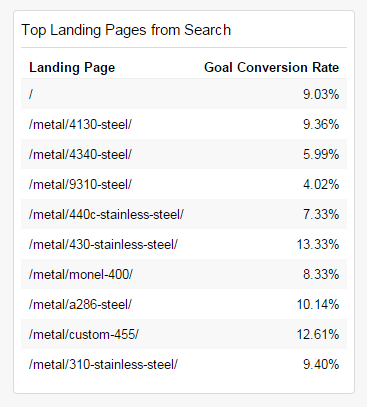Open the /metal/440c-stainless-steel/ landing page
This screenshot has height=407, width=367.
[106, 214]
